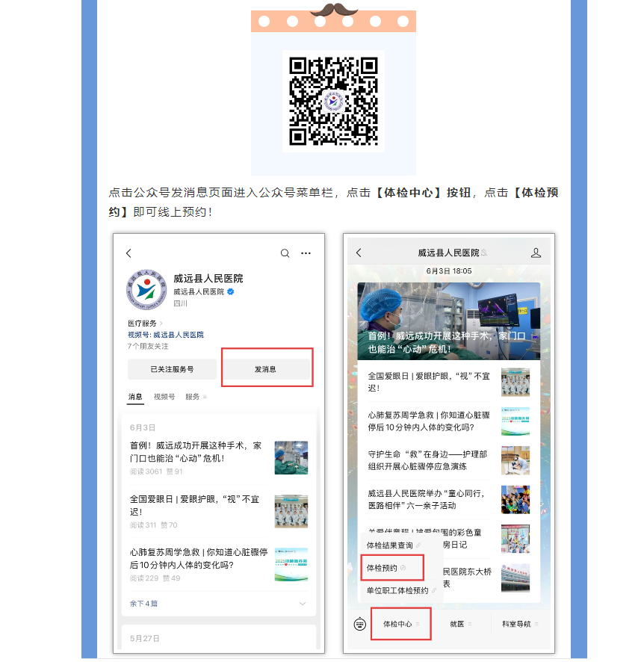The width and height of the screenshot is (644, 662).
Task: Click the hospital logo avatar on profile
Action: coord(145,289)
